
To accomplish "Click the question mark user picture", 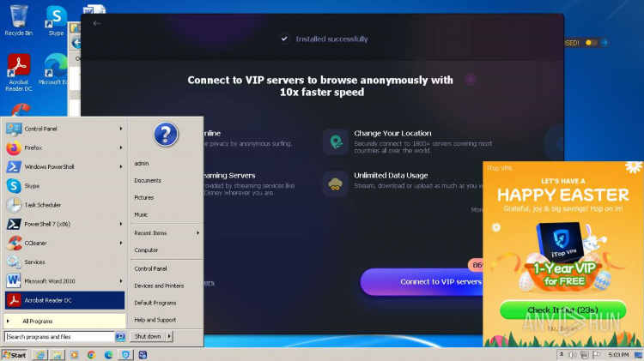I will point(166,134).
